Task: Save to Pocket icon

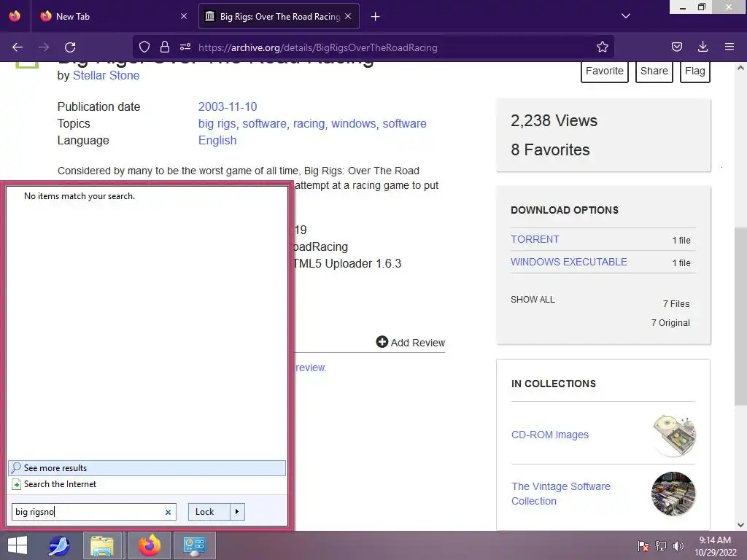Action: [x=677, y=47]
